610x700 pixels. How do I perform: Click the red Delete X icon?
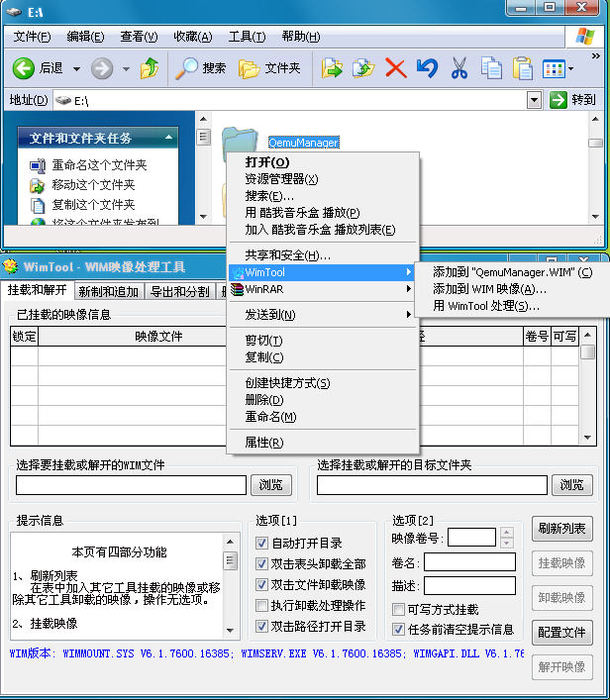395,68
